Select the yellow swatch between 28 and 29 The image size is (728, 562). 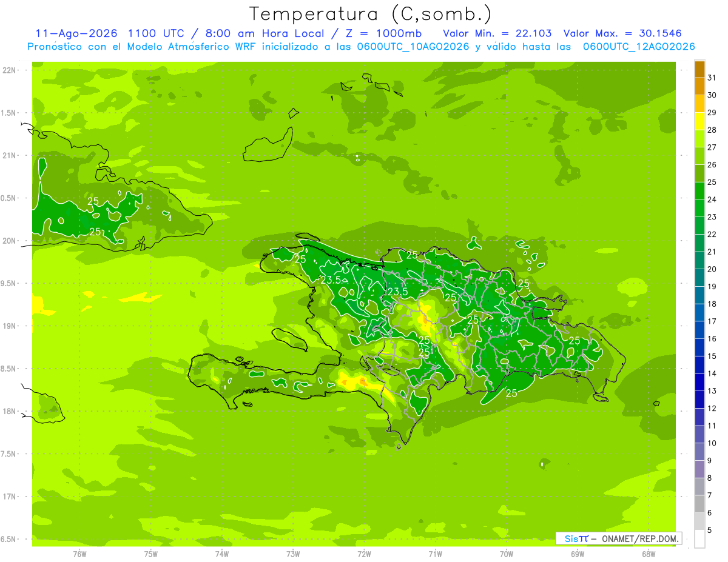click(x=699, y=121)
